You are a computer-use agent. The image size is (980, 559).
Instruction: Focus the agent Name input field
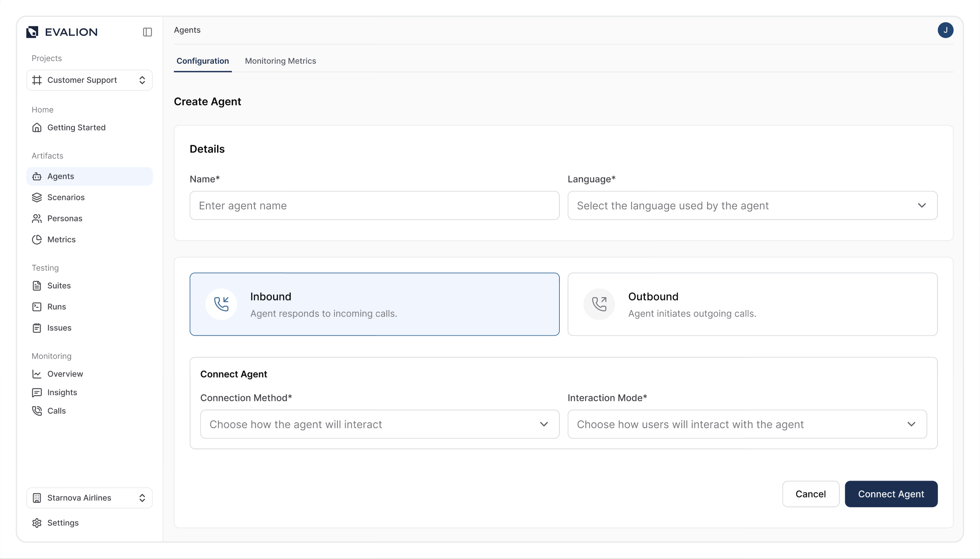[x=374, y=205]
